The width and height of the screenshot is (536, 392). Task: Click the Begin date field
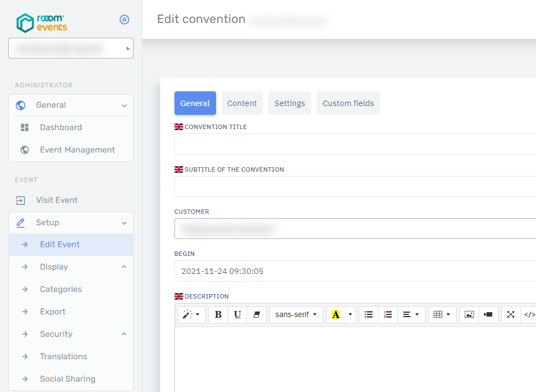[355, 271]
